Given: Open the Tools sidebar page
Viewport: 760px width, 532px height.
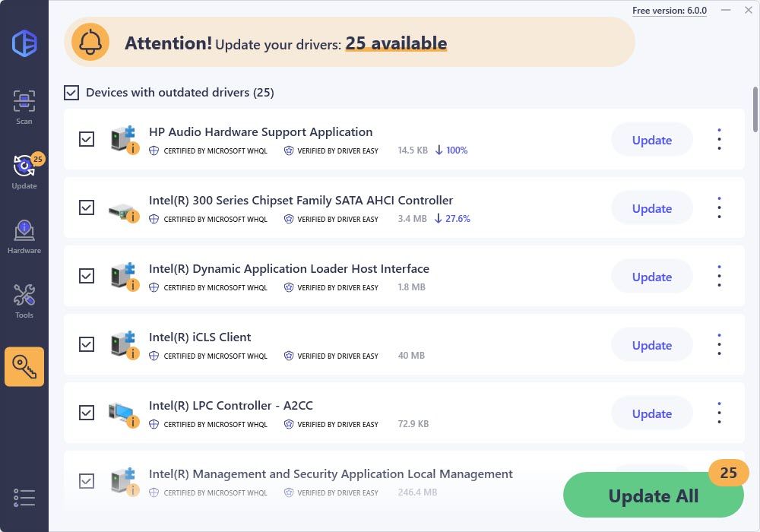Looking at the screenshot, I should coord(24,301).
